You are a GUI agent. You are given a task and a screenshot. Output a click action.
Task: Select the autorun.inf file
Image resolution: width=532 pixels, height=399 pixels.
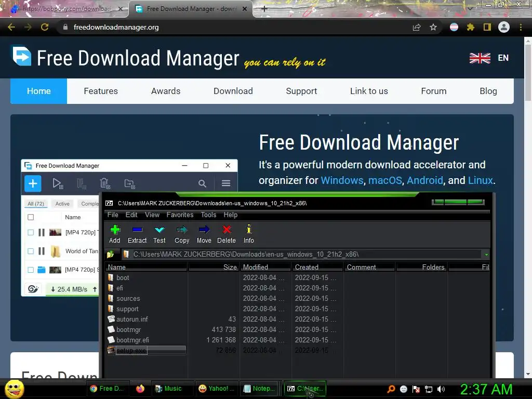(132, 320)
